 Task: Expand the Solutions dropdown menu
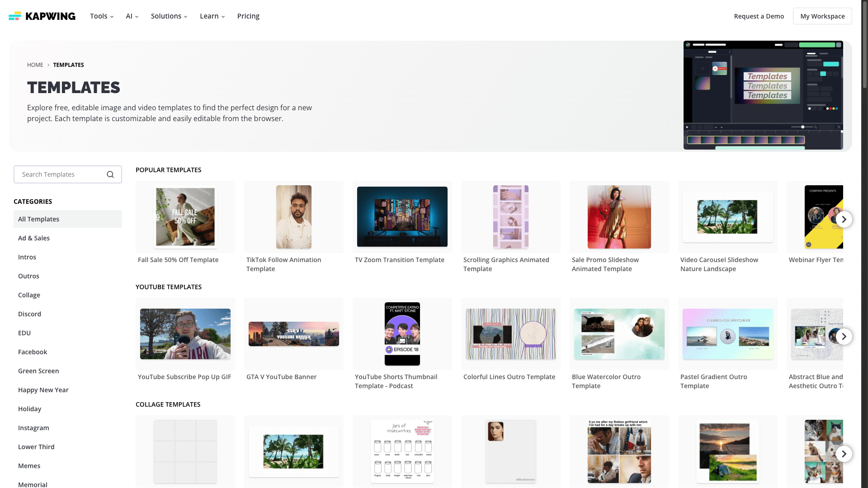tap(170, 16)
